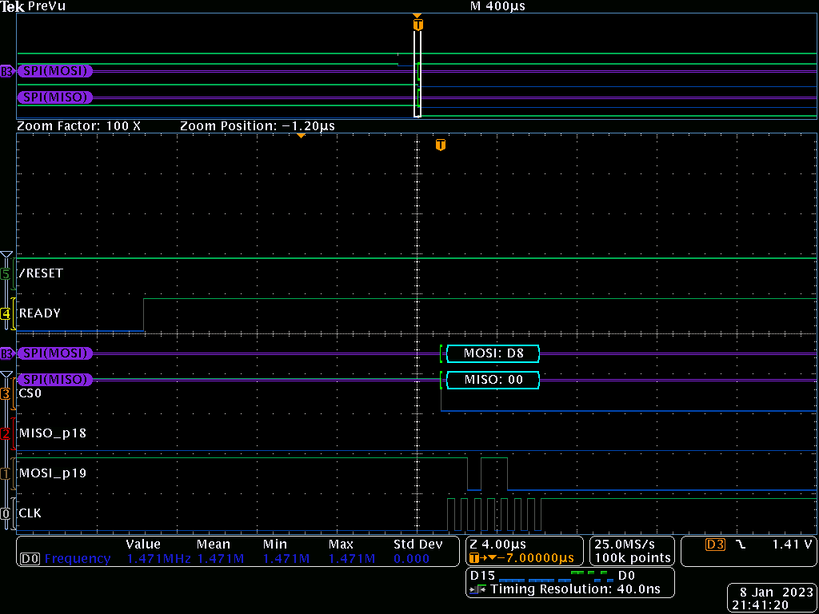Click the Std Dev column header

pyautogui.click(x=418, y=545)
